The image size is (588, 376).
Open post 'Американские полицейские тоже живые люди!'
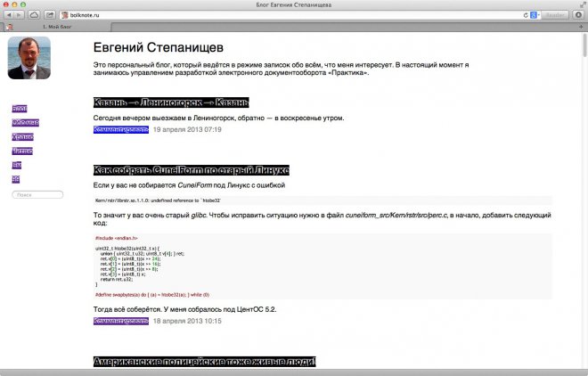coord(204,362)
